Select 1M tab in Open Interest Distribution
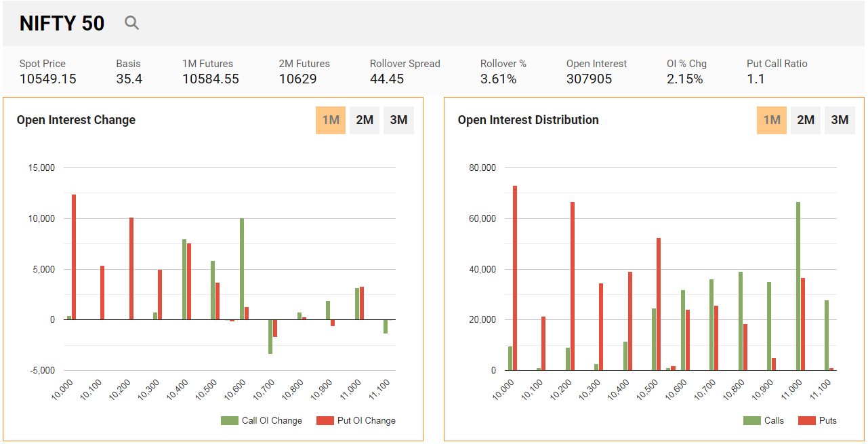Viewport: 868px width, 444px height. pyautogui.click(x=772, y=120)
